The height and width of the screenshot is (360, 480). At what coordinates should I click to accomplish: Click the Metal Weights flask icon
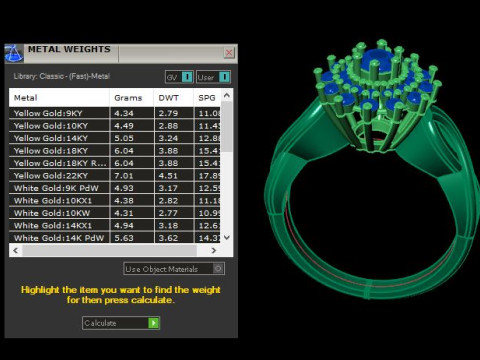point(14,53)
